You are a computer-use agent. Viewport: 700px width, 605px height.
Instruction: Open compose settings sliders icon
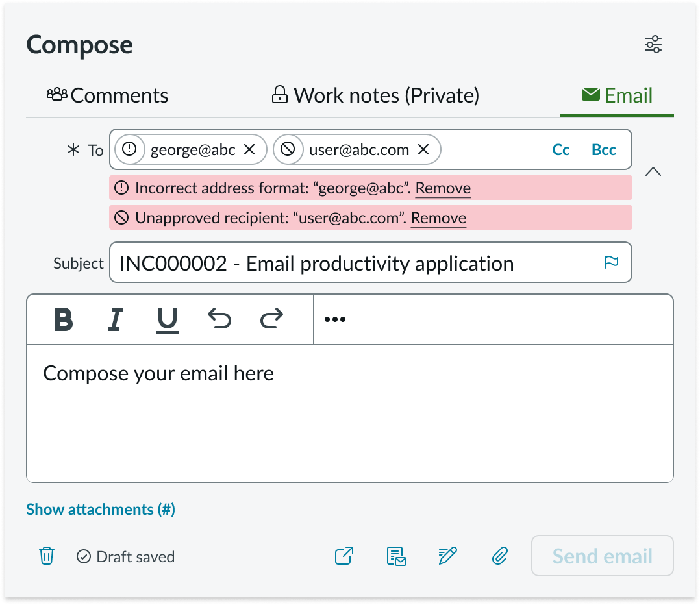pos(653,44)
